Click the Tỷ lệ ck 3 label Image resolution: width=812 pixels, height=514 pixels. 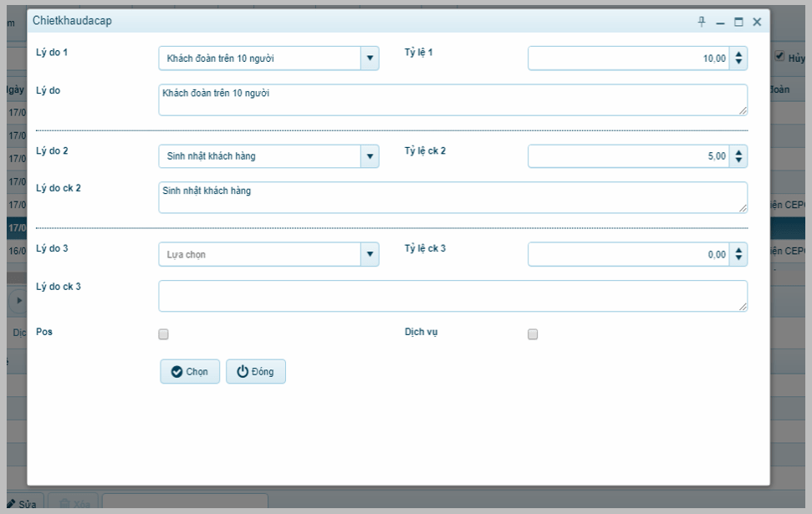[x=425, y=248]
